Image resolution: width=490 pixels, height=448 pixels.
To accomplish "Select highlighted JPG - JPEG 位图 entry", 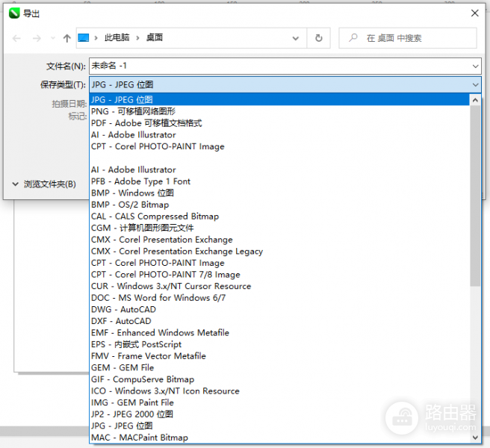I will pos(279,99).
